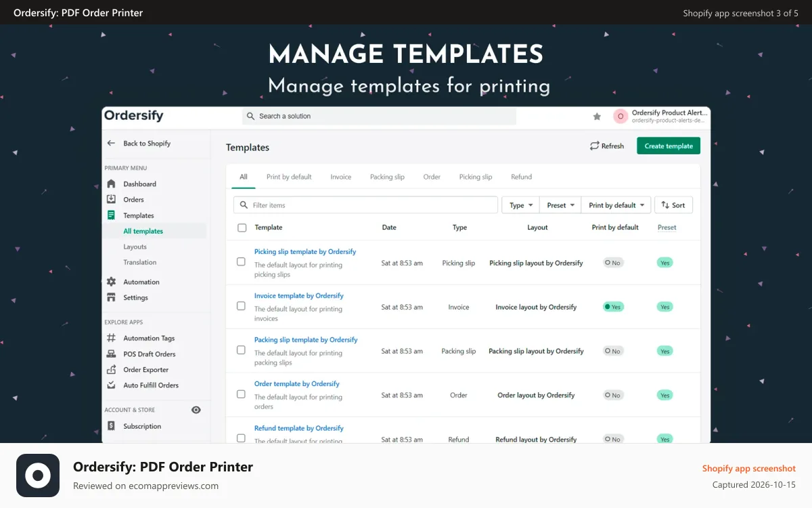Select the Packing slip tab

387,177
